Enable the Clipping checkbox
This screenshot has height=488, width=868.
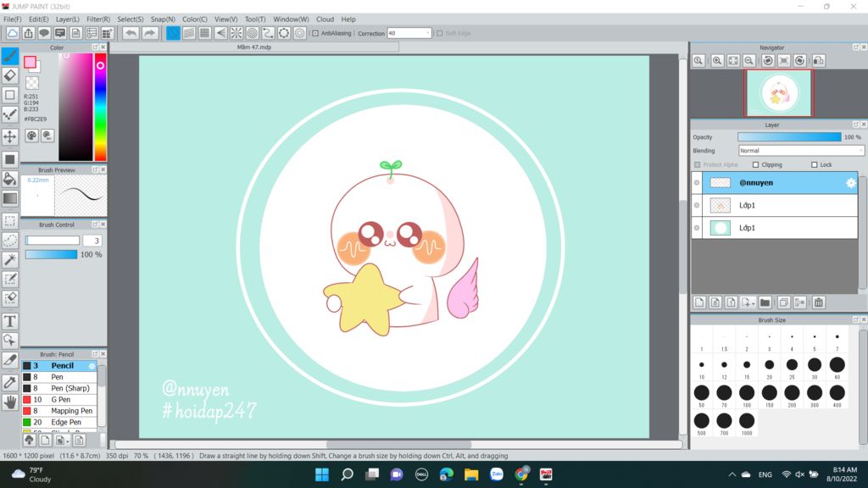[755, 165]
